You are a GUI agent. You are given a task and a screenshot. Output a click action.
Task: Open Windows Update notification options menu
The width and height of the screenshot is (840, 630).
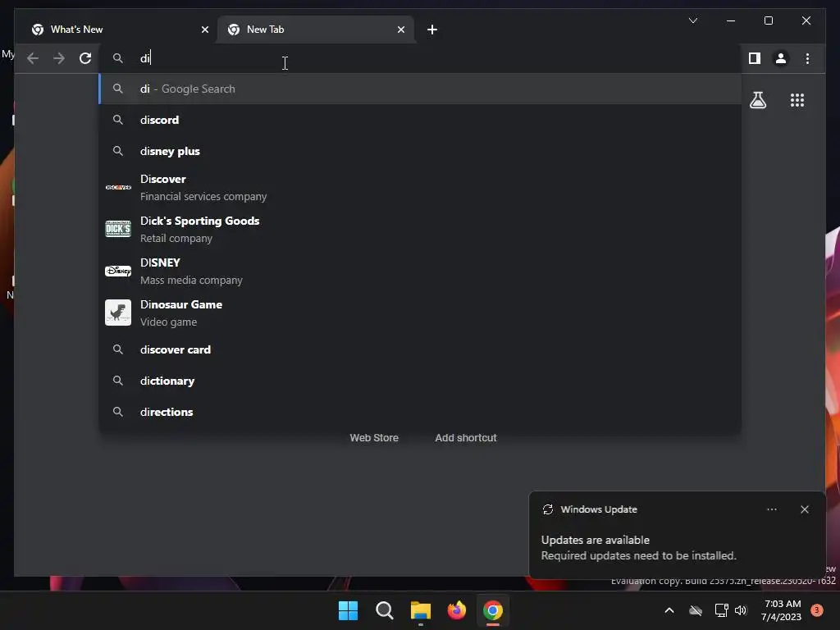pyautogui.click(x=771, y=509)
